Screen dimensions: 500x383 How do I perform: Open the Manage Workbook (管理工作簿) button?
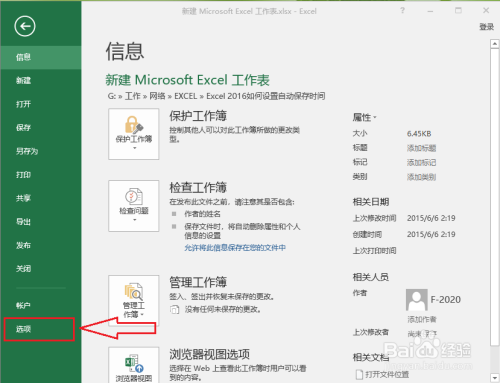134,301
